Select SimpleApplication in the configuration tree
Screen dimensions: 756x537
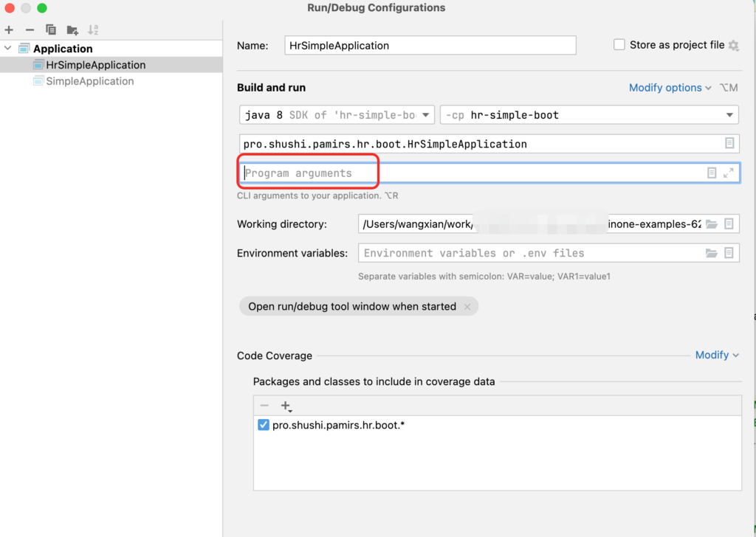click(89, 81)
